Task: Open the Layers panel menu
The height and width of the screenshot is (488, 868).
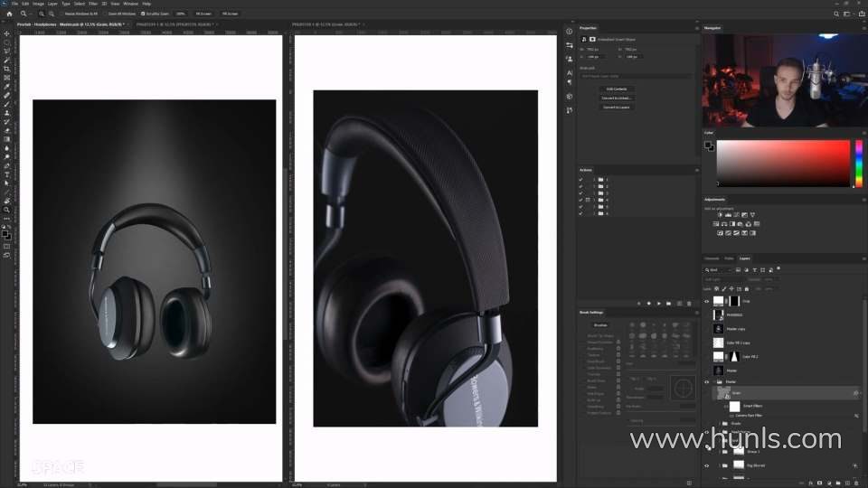Action: click(863, 258)
